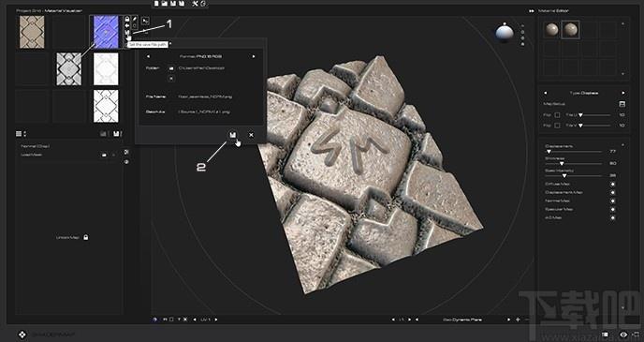Click the lower small icon right of Load Mask row
The height and width of the screenshot is (342, 644).
point(126,162)
